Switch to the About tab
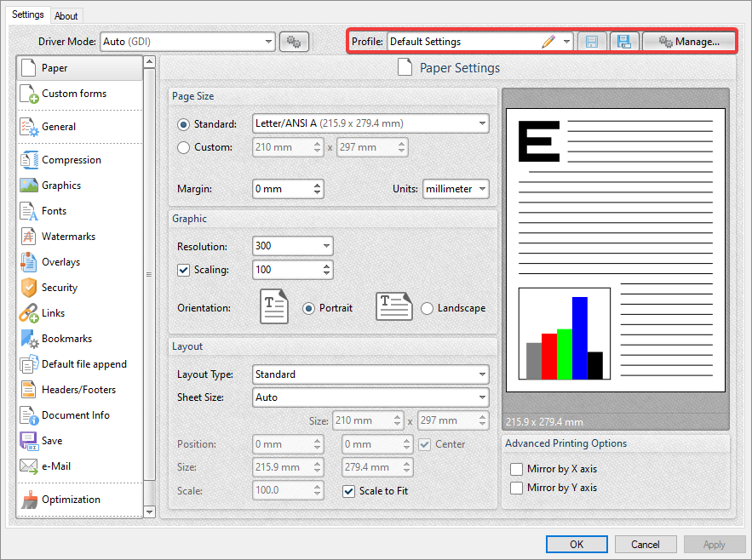 [x=66, y=14]
